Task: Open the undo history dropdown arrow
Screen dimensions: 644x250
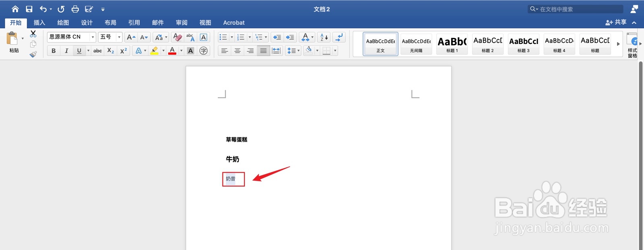Action: coord(51,9)
